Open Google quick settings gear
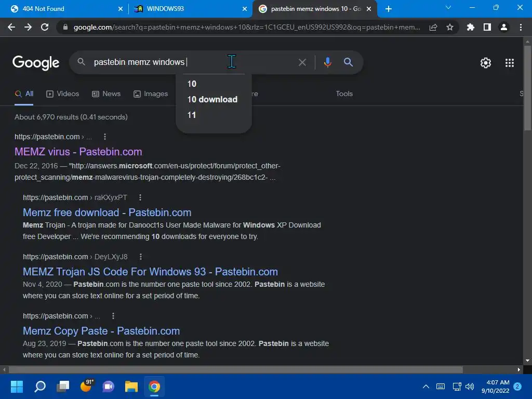The width and height of the screenshot is (532, 399). pos(486,63)
